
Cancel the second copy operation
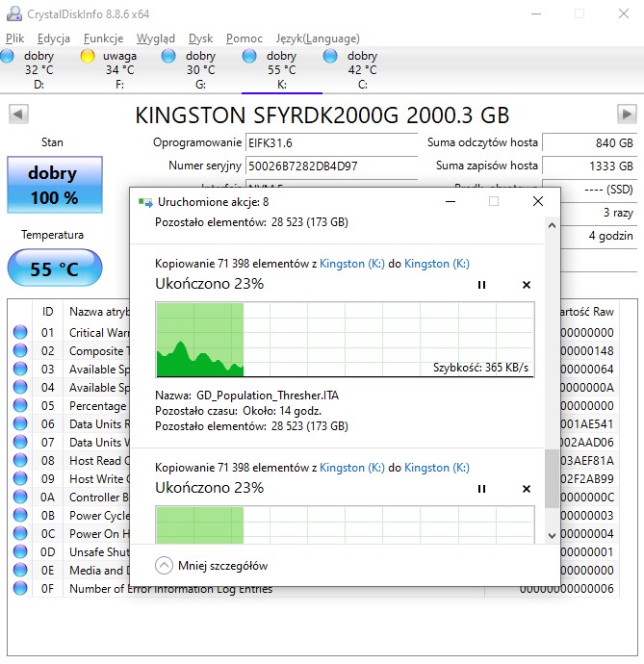point(526,489)
